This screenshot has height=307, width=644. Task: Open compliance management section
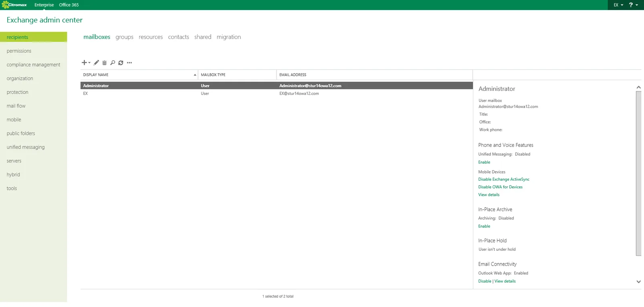point(33,65)
